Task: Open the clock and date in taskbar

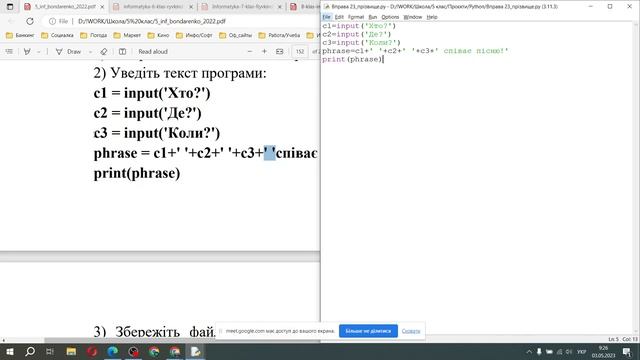Action: 603,351
